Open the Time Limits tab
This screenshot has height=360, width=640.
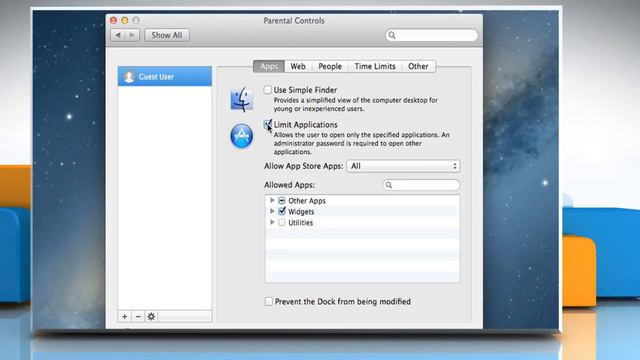[x=375, y=66]
